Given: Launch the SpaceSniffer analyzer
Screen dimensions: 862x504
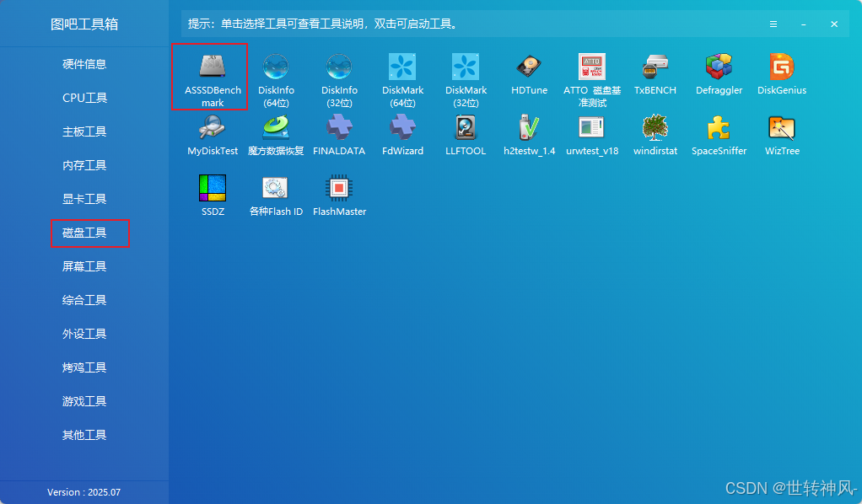Looking at the screenshot, I should pyautogui.click(x=719, y=133).
